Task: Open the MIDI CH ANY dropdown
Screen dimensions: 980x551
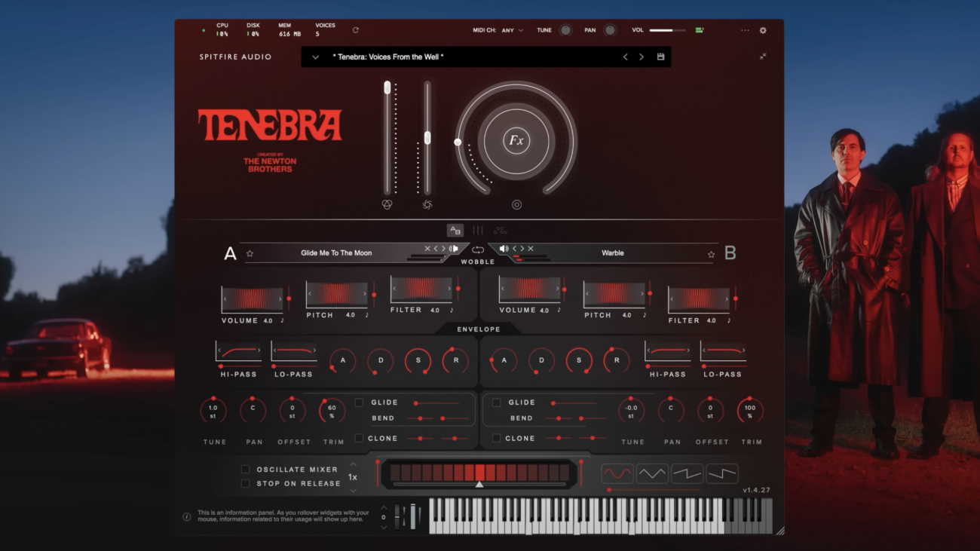Action: (513, 30)
